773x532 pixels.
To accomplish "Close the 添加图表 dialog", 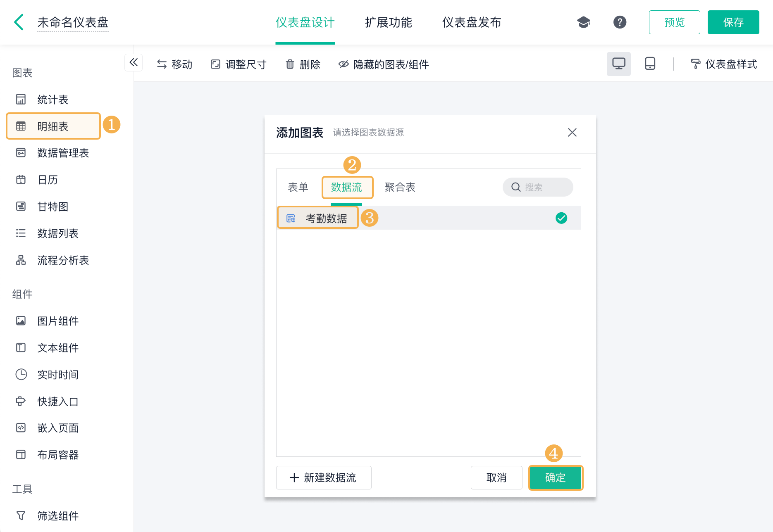I will point(572,133).
